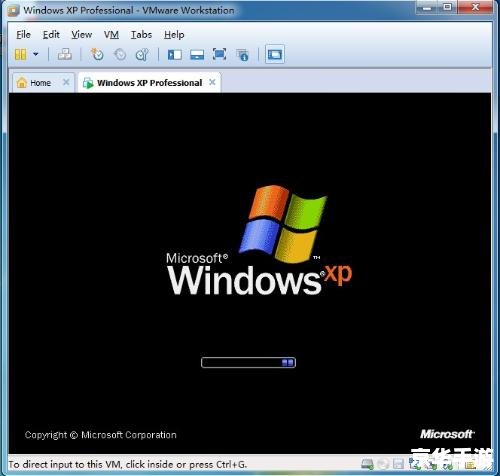Click the network adapter status icon
Screen dimensions: 500x476
(x=415, y=464)
